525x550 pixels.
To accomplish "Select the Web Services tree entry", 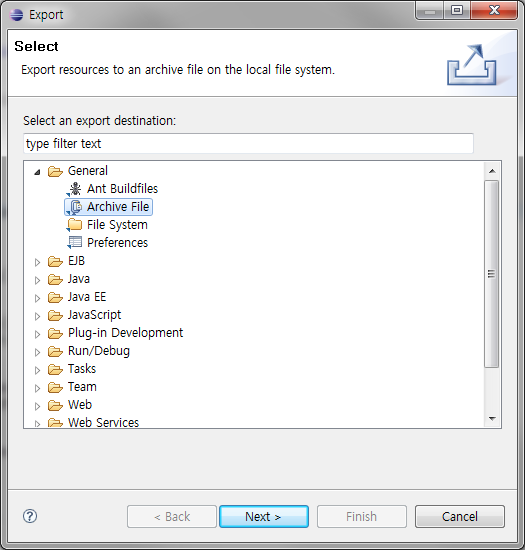I will point(103,423).
